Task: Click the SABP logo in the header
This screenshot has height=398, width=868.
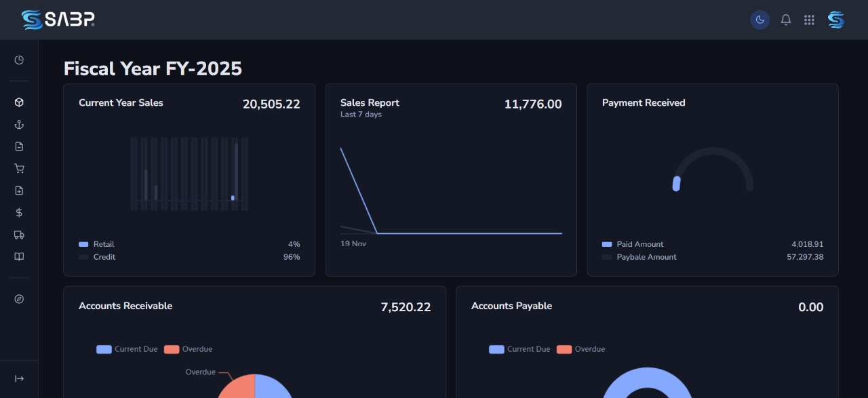Action: click(58, 20)
